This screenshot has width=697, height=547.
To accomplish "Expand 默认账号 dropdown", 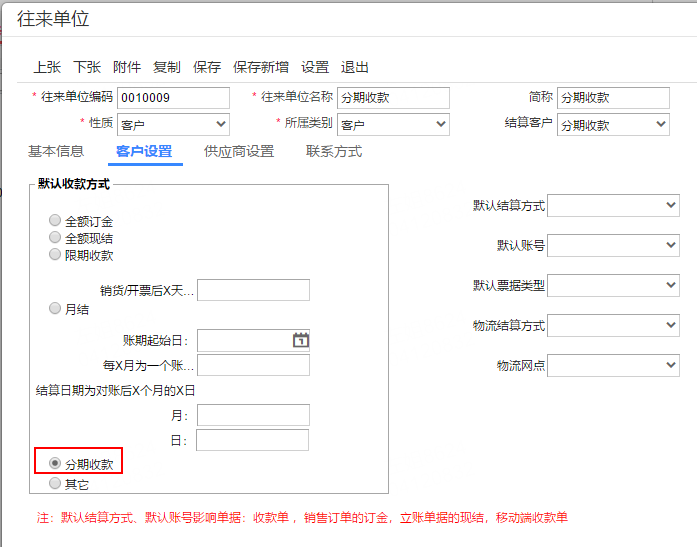I will tap(613, 245).
